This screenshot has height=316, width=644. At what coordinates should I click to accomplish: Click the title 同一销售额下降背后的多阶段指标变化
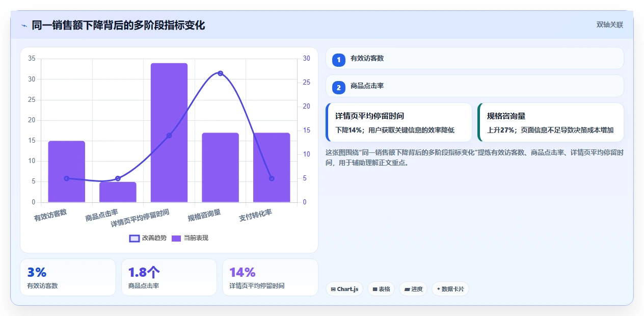pyautogui.click(x=118, y=25)
